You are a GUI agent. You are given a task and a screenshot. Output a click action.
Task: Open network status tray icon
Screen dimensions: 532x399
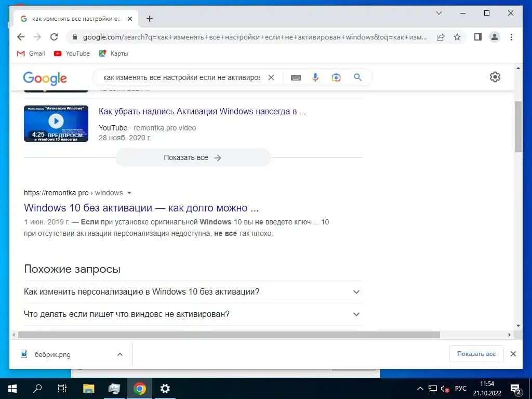pyautogui.click(x=433, y=389)
